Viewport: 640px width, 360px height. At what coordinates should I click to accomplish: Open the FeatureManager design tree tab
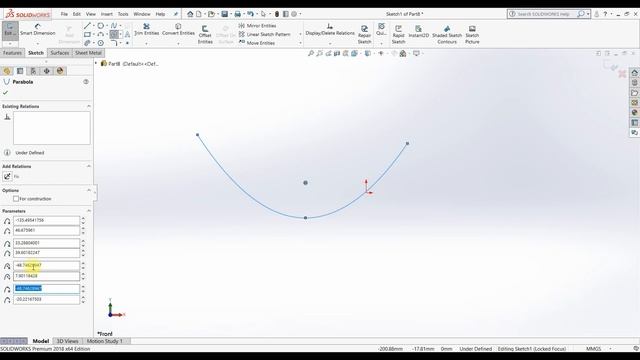click(7, 71)
